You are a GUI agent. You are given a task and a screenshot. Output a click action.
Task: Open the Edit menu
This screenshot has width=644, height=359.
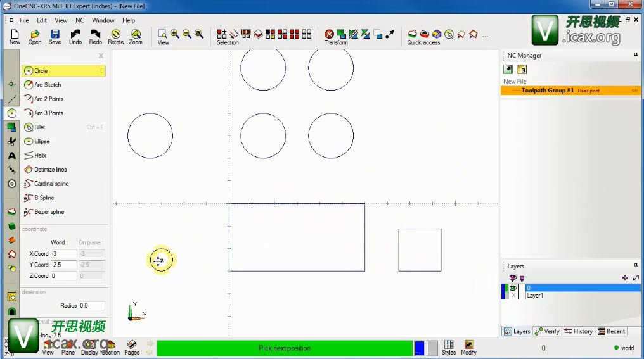point(41,20)
